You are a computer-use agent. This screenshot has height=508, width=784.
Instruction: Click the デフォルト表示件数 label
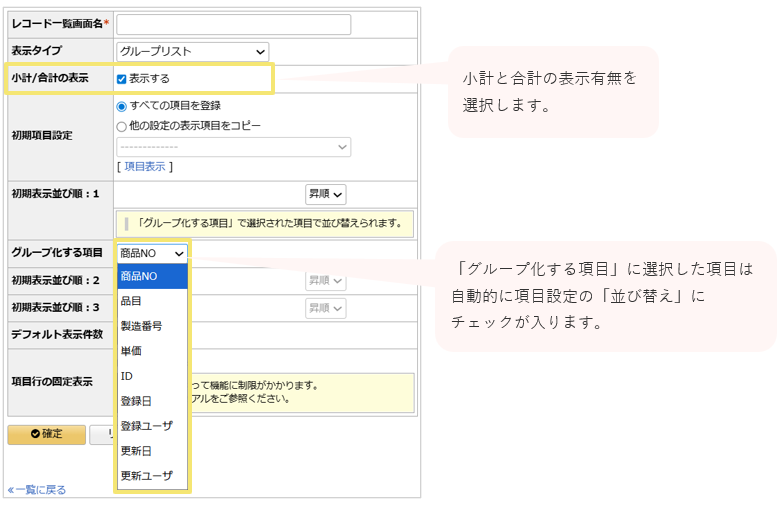tap(56, 334)
